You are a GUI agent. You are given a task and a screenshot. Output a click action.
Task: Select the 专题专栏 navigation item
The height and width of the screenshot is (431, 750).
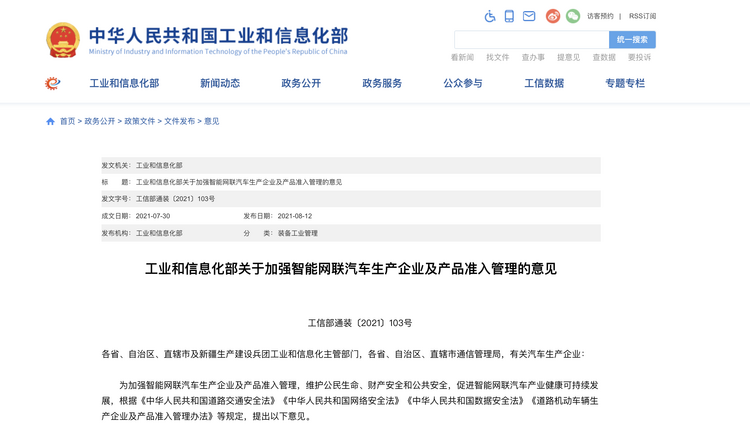coord(625,83)
